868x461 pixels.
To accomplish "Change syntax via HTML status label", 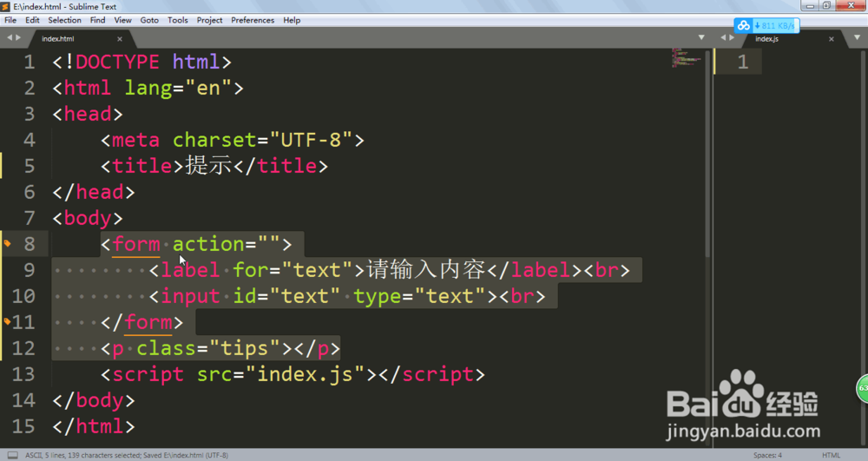I will pyautogui.click(x=831, y=455).
